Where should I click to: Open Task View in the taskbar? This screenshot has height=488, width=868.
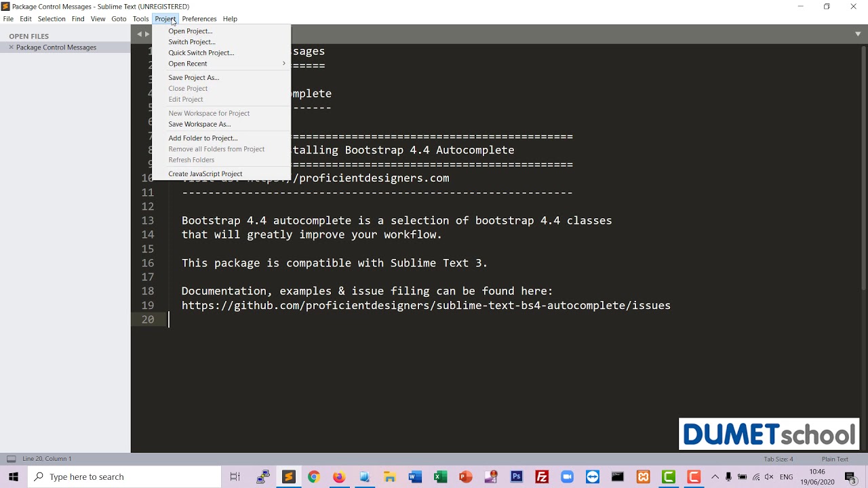235,476
